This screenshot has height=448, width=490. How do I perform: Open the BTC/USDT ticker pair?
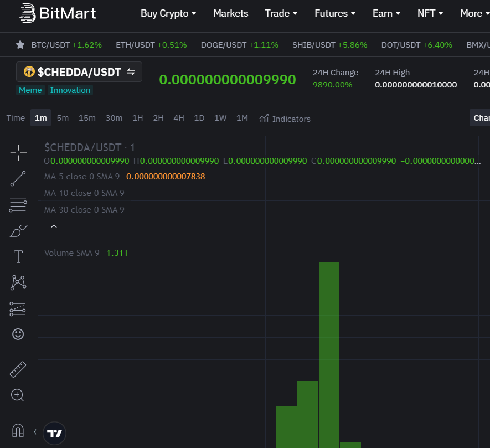click(x=66, y=45)
